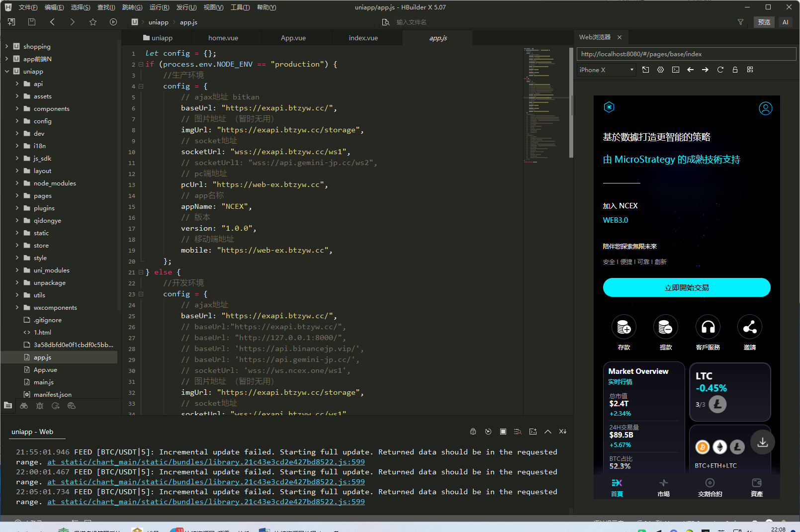Switch to the index.vue editor tab
The height and width of the screenshot is (532, 800).
click(x=363, y=38)
